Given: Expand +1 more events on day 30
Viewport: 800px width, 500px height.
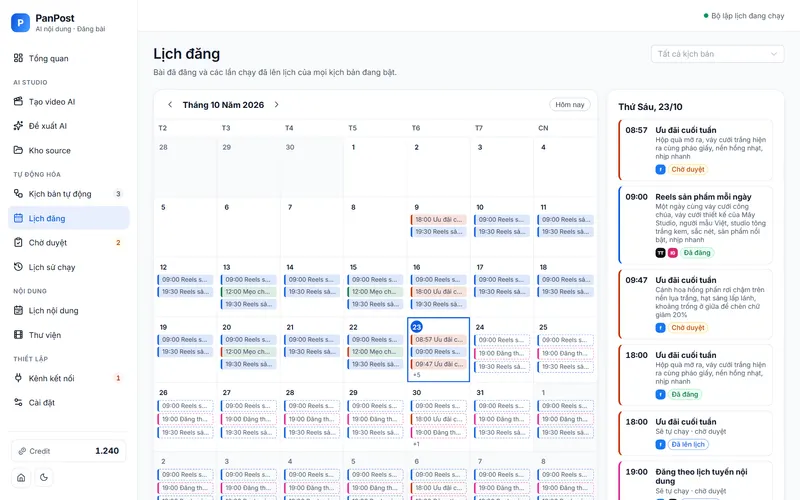Looking at the screenshot, I should coord(416,444).
